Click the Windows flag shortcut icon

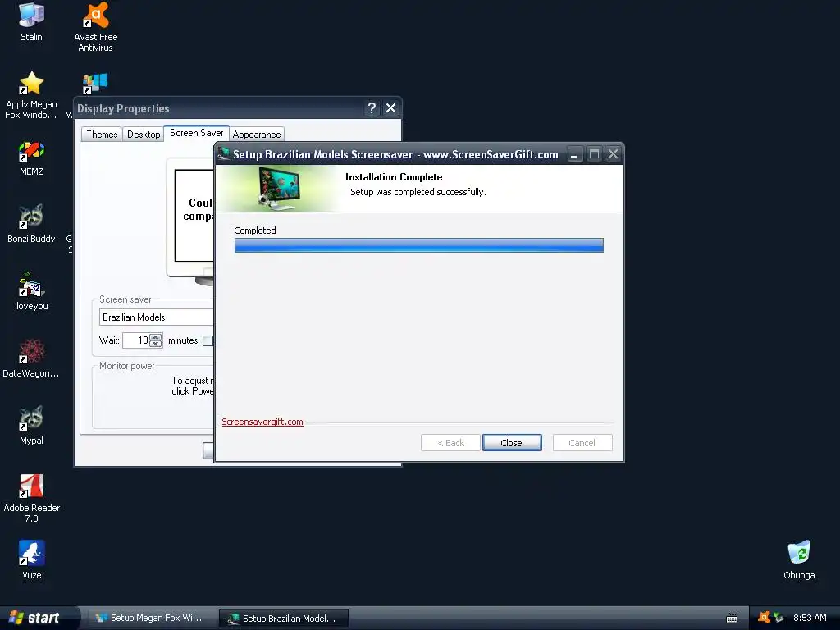[x=95, y=84]
